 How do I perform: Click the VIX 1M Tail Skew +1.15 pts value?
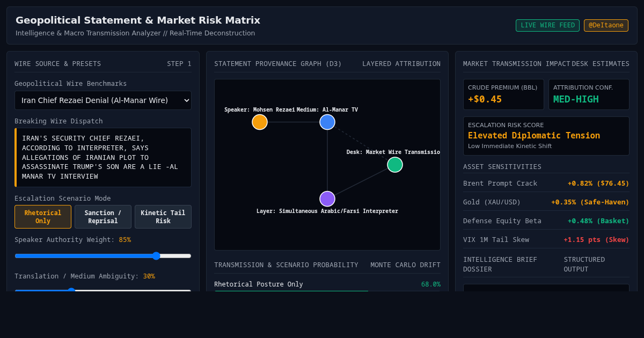pyautogui.click(x=596, y=240)
